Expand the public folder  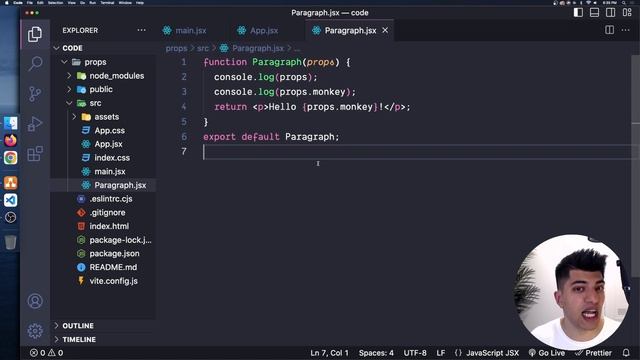(x=101, y=89)
